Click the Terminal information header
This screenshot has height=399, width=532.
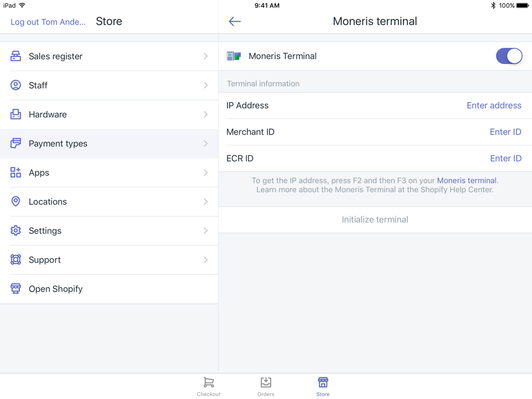tap(263, 84)
